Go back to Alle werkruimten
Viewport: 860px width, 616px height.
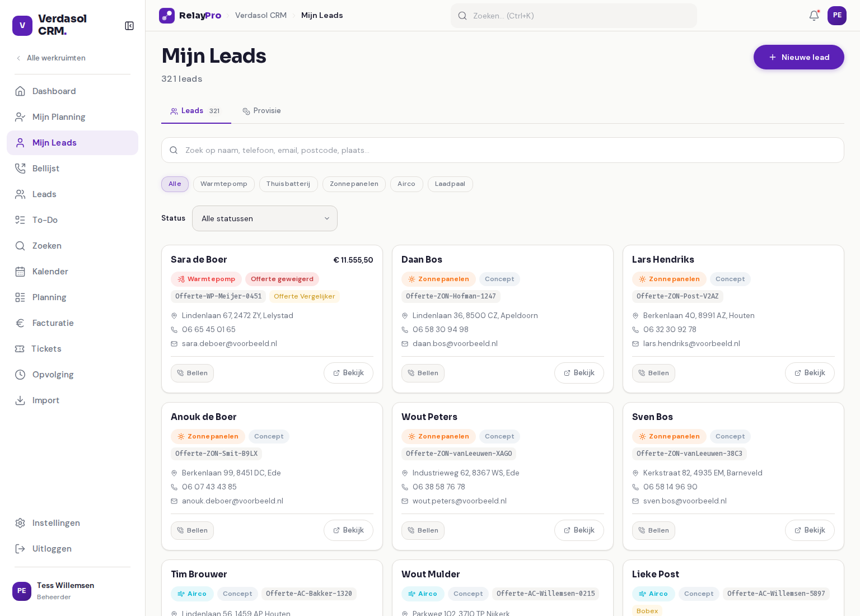tap(50, 58)
